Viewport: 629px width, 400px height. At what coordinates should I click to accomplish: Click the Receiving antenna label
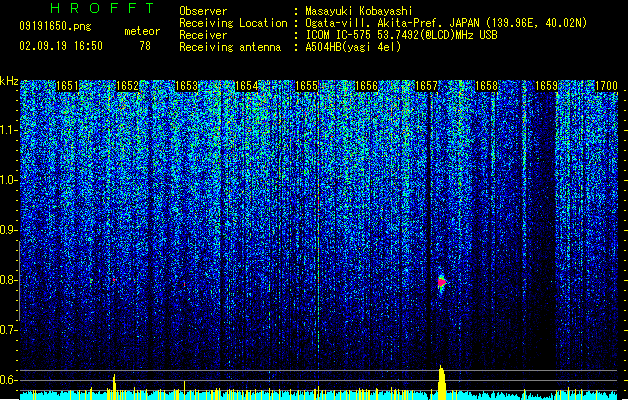[230, 47]
